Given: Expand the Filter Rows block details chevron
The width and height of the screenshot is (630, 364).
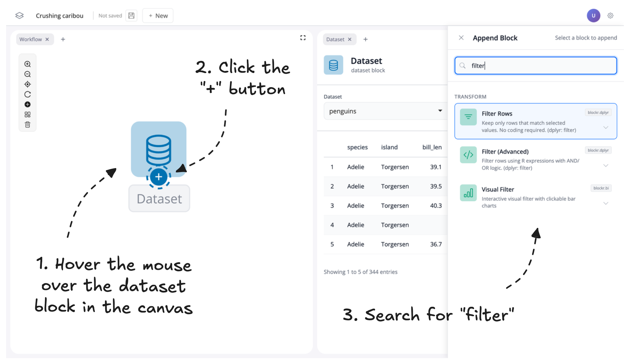Looking at the screenshot, I should pos(606,127).
